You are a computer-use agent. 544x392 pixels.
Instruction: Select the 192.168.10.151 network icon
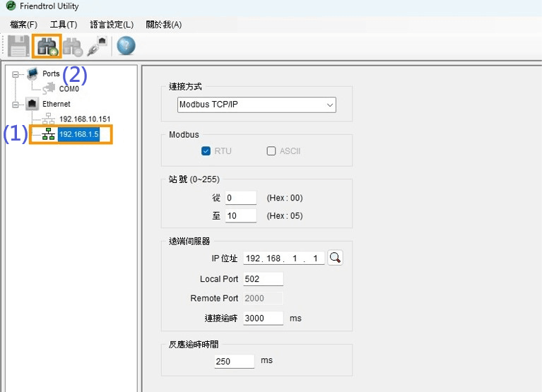[x=49, y=119]
